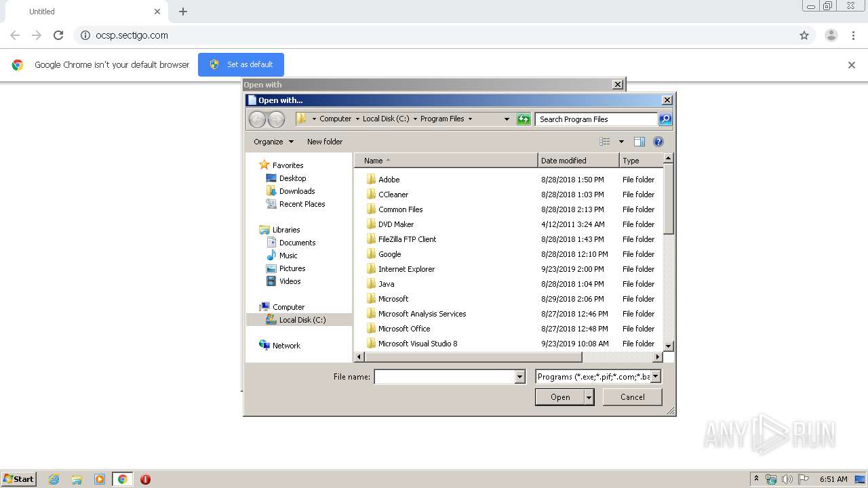Screen dimensions: 868x488
Task: Select Network in the navigation pane
Action: (x=286, y=346)
